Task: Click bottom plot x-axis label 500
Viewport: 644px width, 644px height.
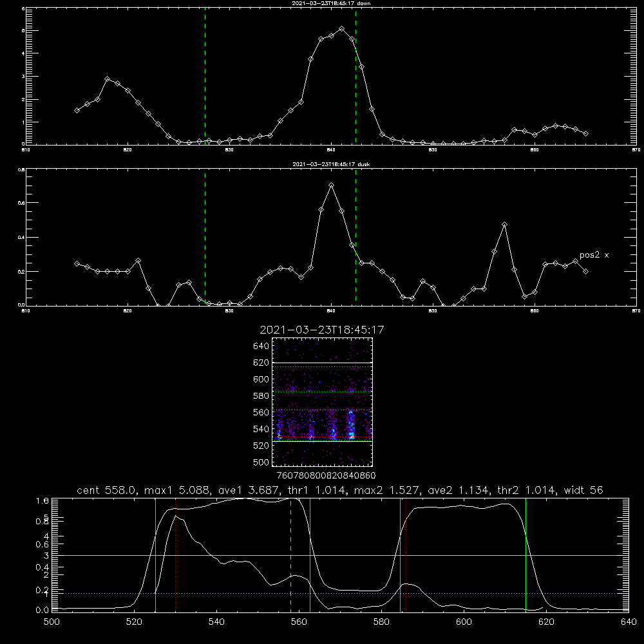Action: 52,622
